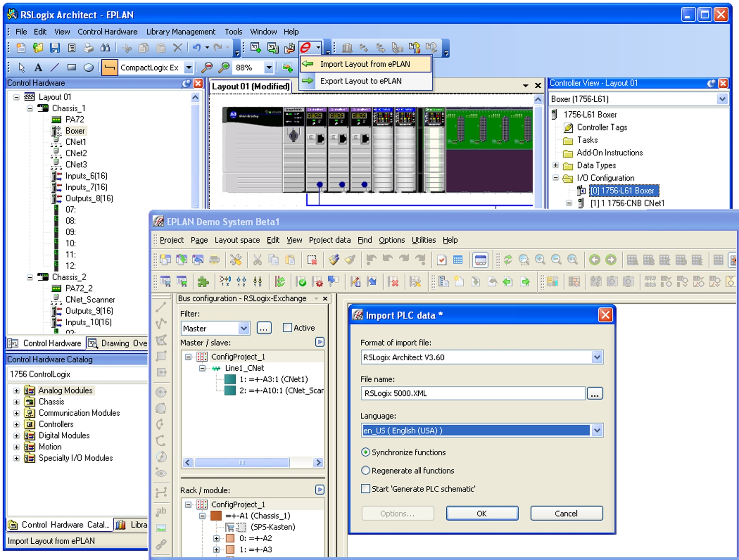Check Start 'Generate PLC schematic' box
The height and width of the screenshot is (560, 739).
pos(366,489)
